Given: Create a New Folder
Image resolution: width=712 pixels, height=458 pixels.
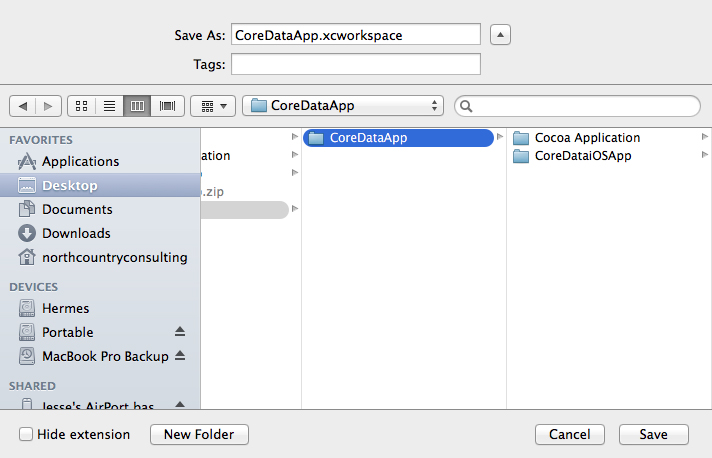Looking at the screenshot, I should point(199,434).
